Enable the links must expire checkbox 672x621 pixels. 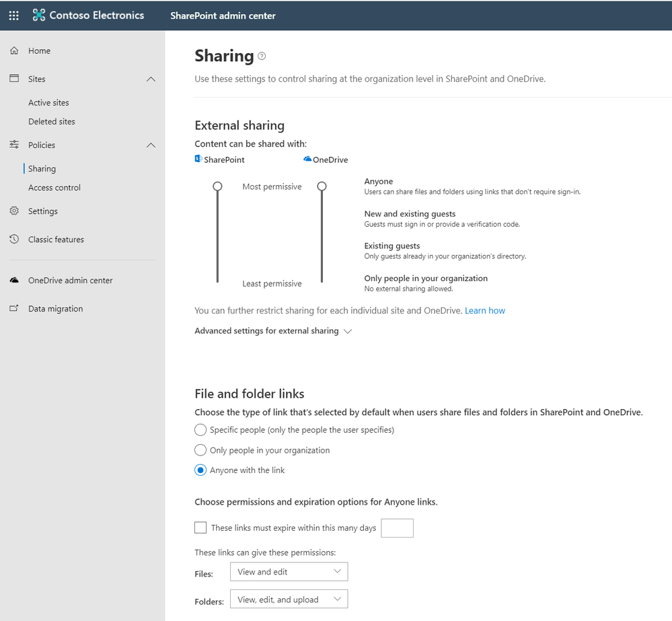tap(200, 527)
